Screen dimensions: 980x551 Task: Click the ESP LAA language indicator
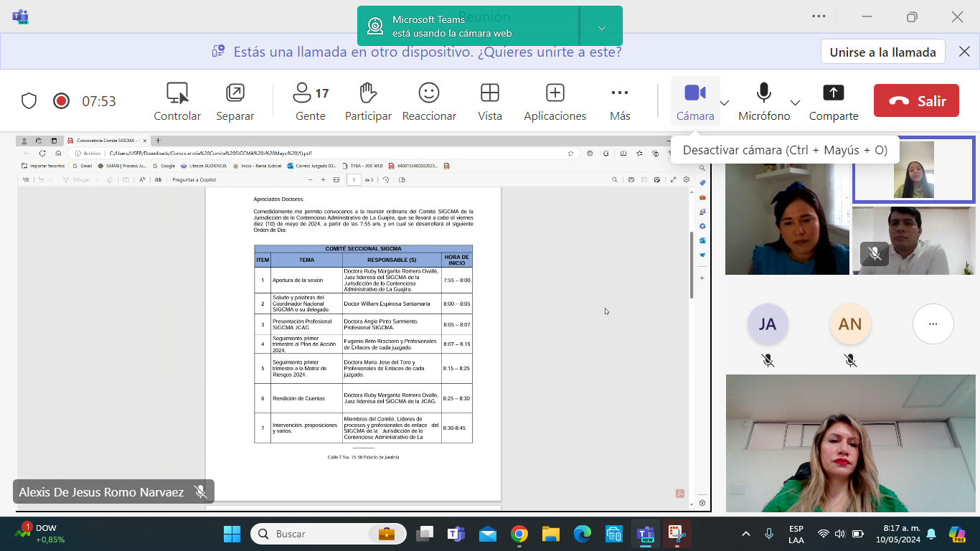pos(796,534)
